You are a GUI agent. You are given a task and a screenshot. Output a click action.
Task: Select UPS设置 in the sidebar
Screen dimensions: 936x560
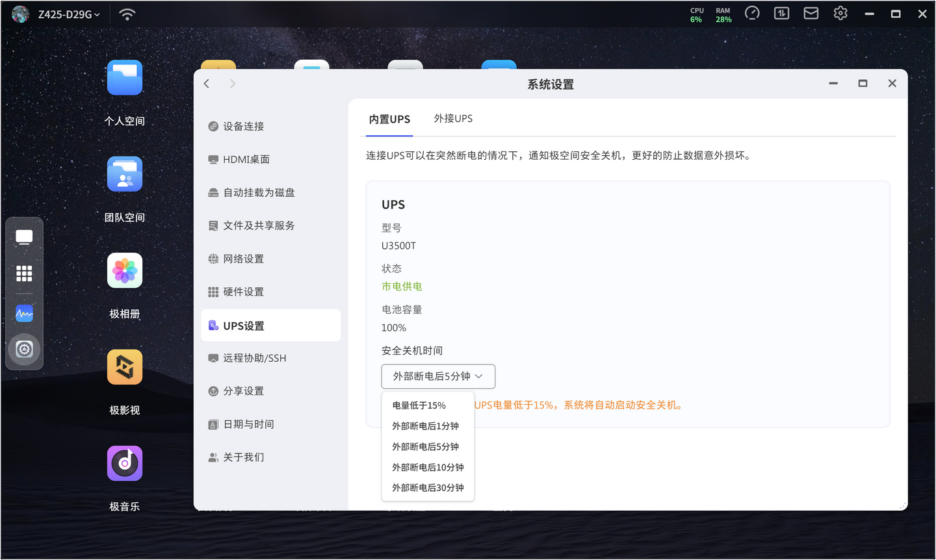[x=270, y=325]
